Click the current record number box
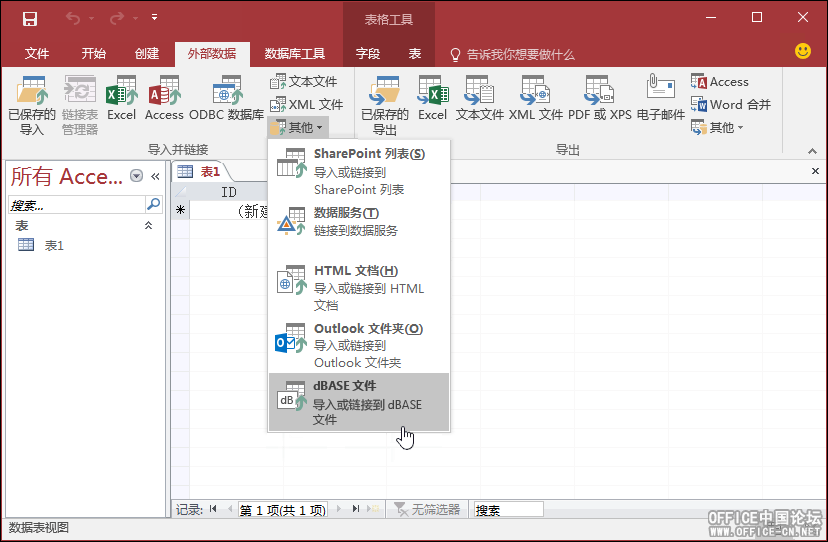The height and width of the screenshot is (542, 828). [283, 509]
